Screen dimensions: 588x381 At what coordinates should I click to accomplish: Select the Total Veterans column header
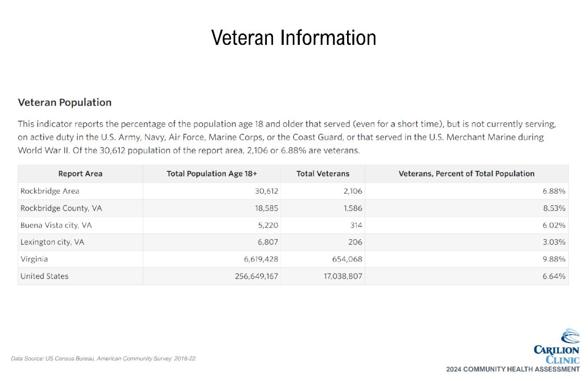(x=323, y=174)
